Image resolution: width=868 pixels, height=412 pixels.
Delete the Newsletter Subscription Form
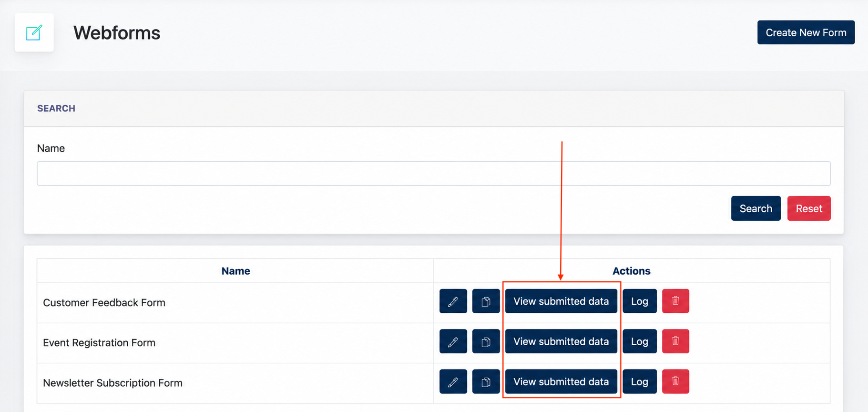(675, 381)
